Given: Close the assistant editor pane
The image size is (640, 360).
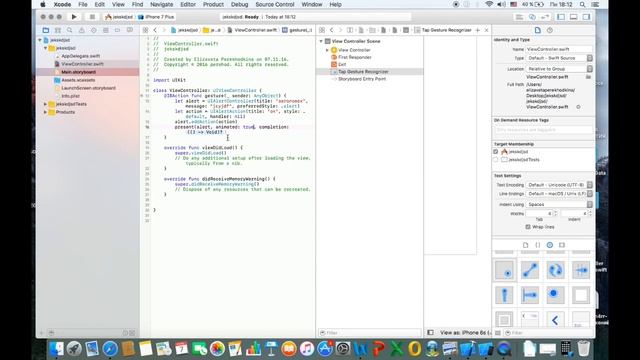Looking at the screenshot, I should (487, 30).
